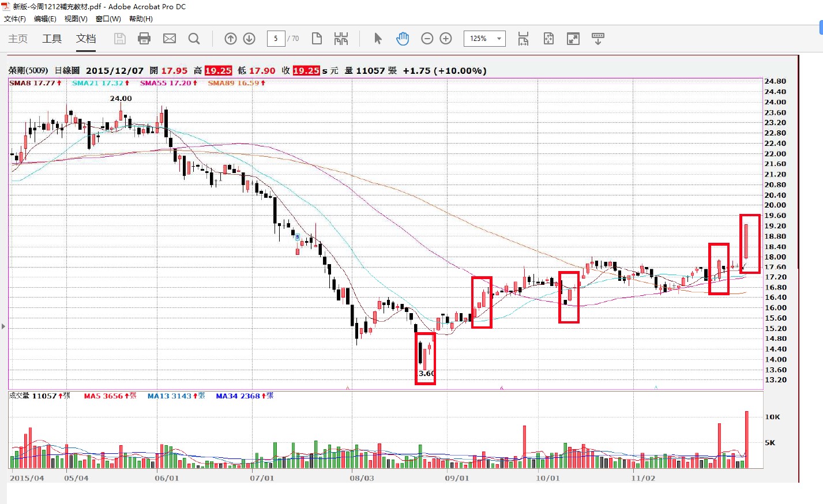Click the single page document icon
The image size is (823, 504).
click(317, 39)
